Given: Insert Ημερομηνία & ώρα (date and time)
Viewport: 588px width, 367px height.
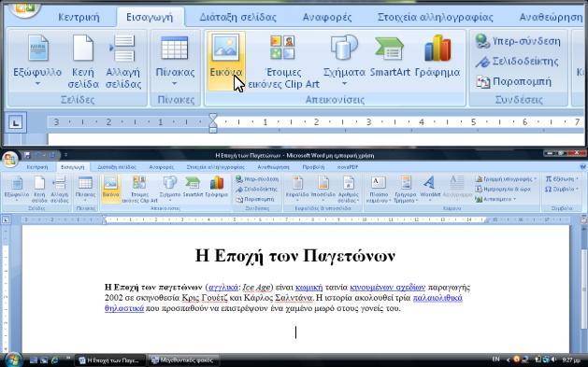Looking at the screenshot, I should pos(503,190).
